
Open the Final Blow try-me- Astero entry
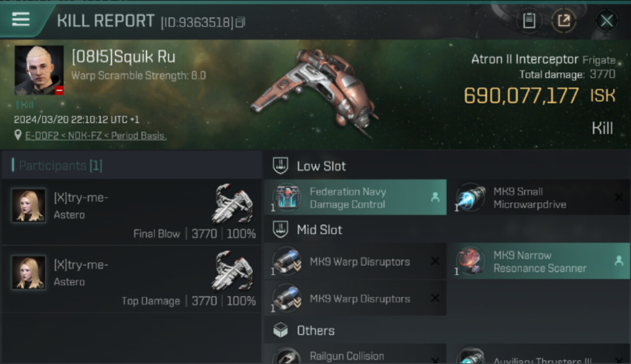pyautogui.click(x=132, y=212)
